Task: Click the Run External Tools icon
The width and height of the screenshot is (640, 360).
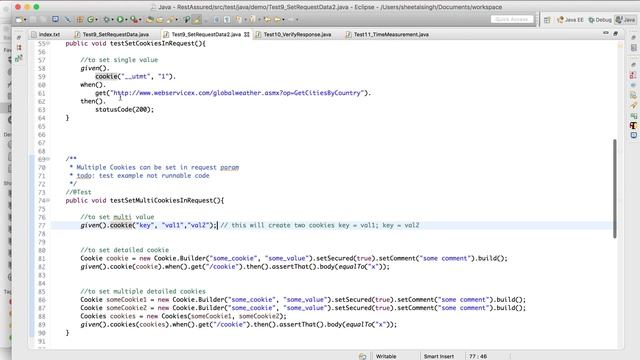Action: point(134,20)
